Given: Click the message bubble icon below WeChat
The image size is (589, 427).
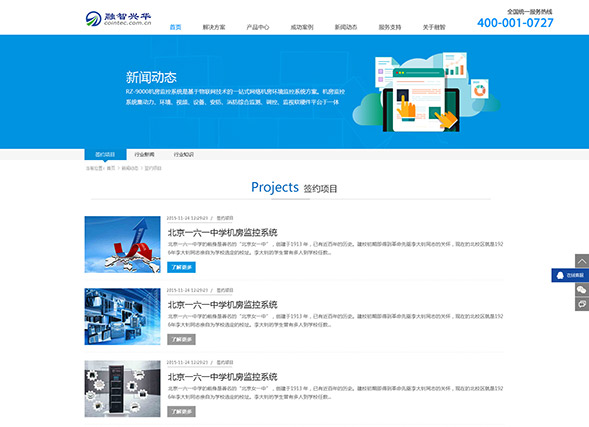Looking at the screenshot, I should coord(582,304).
